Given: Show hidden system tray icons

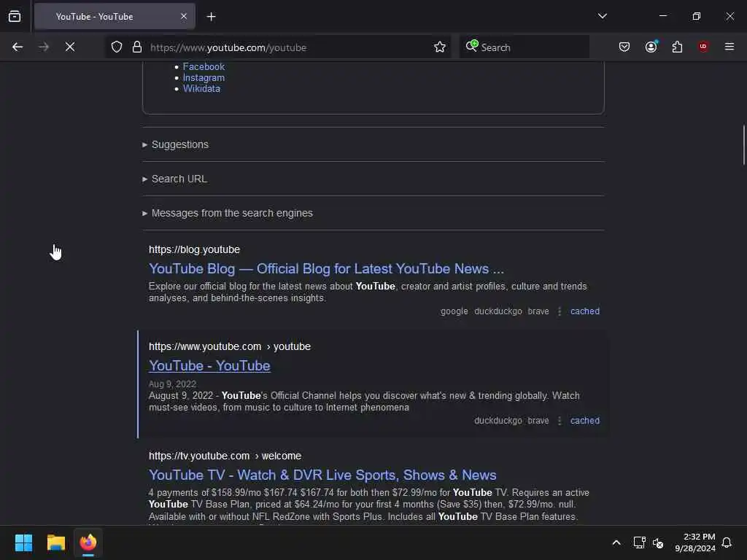Looking at the screenshot, I should coord(616,542).
